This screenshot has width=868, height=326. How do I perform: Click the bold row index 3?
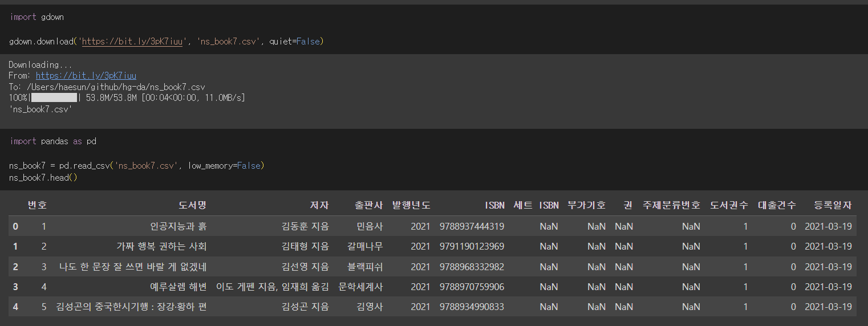(x=15, y=287)
